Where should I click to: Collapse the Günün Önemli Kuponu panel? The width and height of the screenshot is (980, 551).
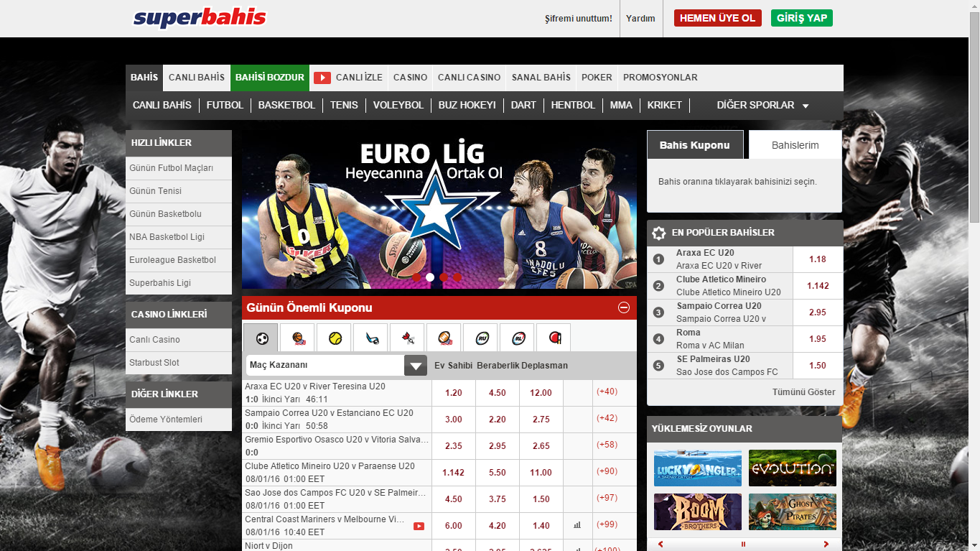[x=624, y=307]
